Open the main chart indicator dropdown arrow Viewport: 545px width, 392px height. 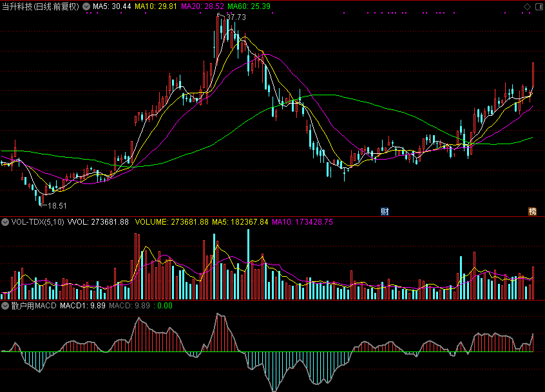click(86, 6)
